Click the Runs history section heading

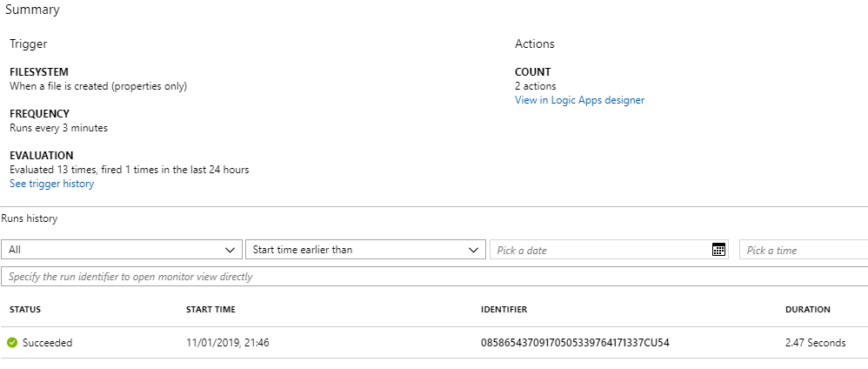click(30, 218)
